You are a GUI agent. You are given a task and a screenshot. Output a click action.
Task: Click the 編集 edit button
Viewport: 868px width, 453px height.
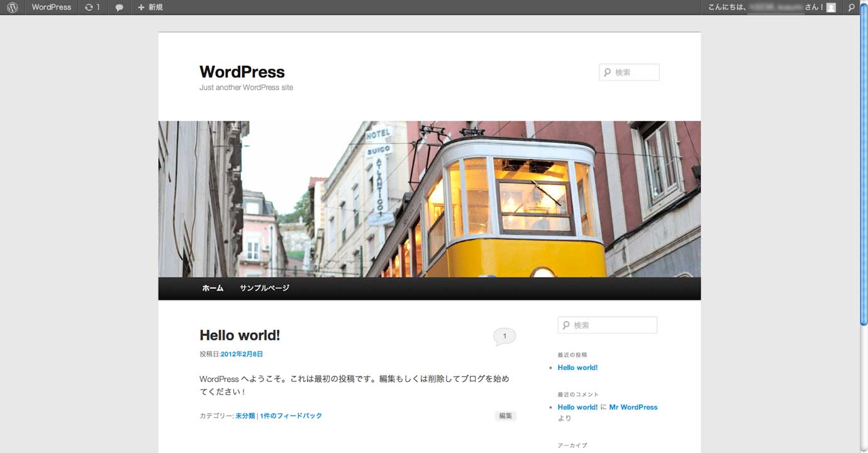click(505, 416)
